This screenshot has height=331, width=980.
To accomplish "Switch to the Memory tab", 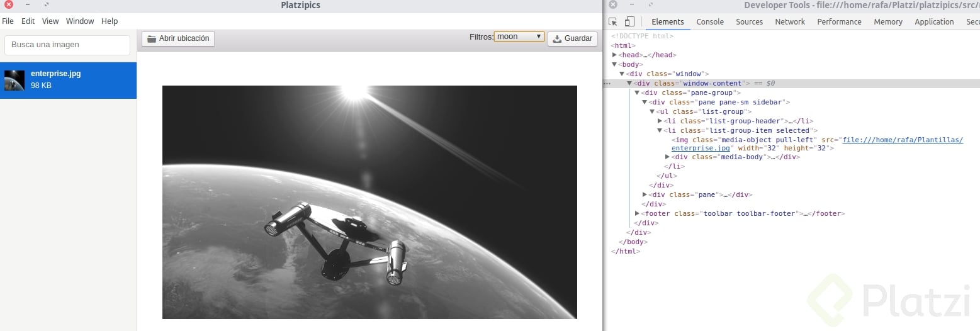I will click(888, 21).
